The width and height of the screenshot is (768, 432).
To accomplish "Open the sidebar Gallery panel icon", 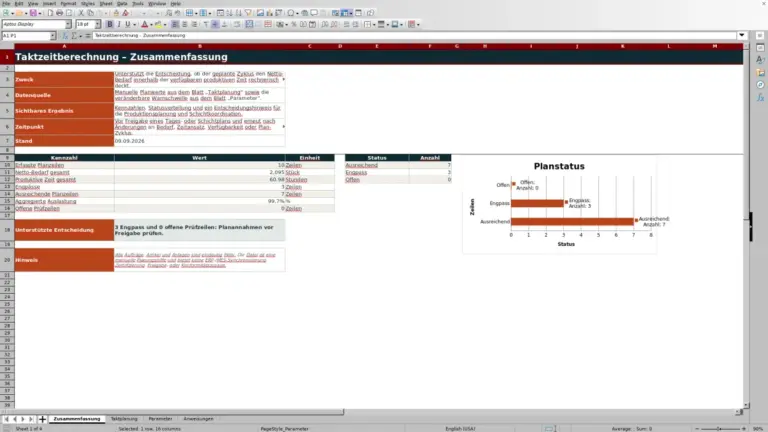I will click(760, 72).
